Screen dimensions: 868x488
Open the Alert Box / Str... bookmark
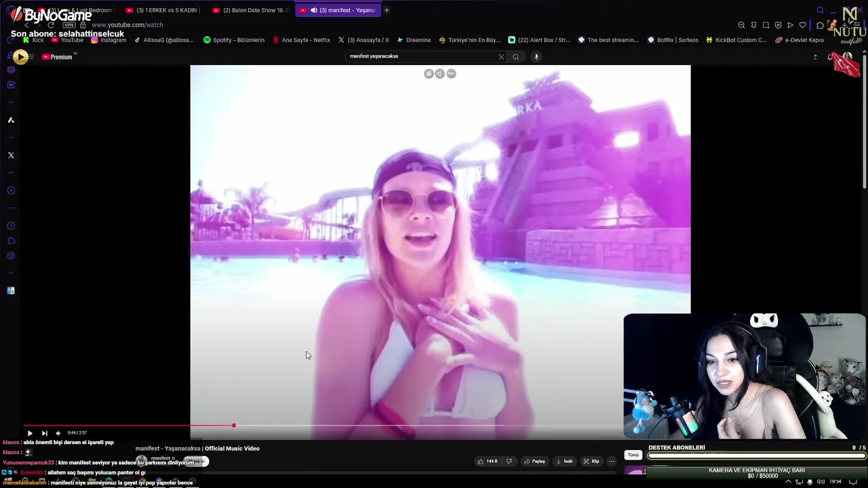[539, 40]
